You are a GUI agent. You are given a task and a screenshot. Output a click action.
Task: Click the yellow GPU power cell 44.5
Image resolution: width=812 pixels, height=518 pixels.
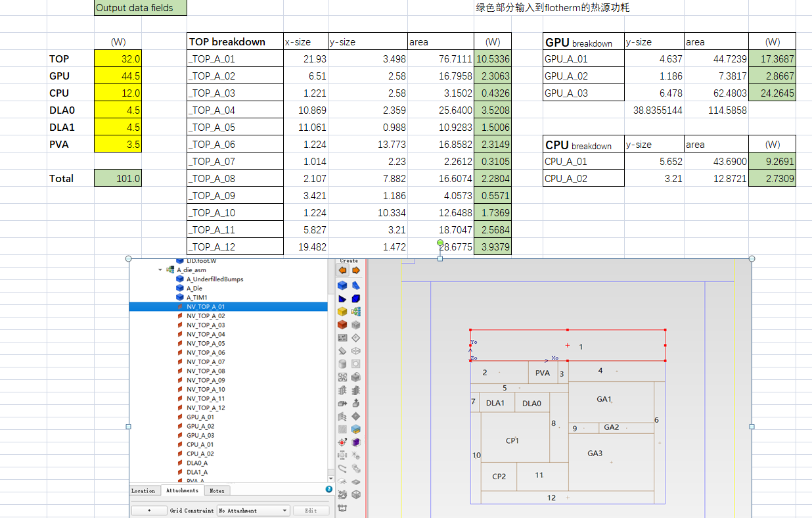[x=118, y=76]
